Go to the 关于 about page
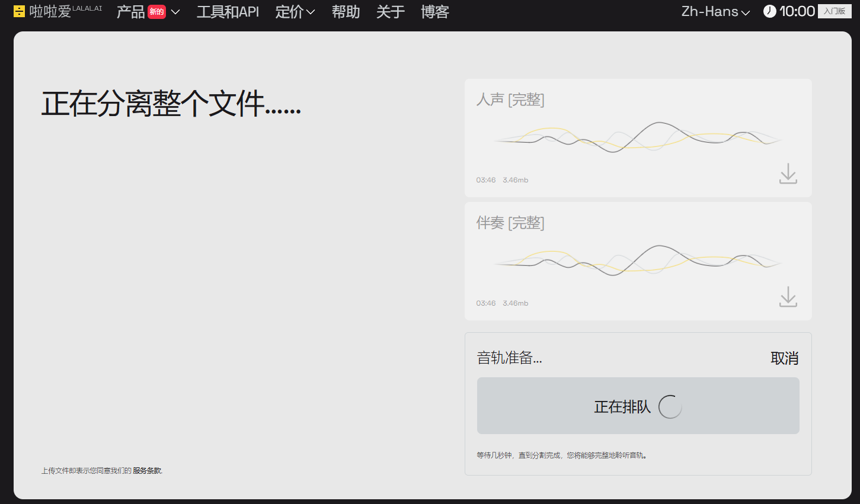 point(389,12)
